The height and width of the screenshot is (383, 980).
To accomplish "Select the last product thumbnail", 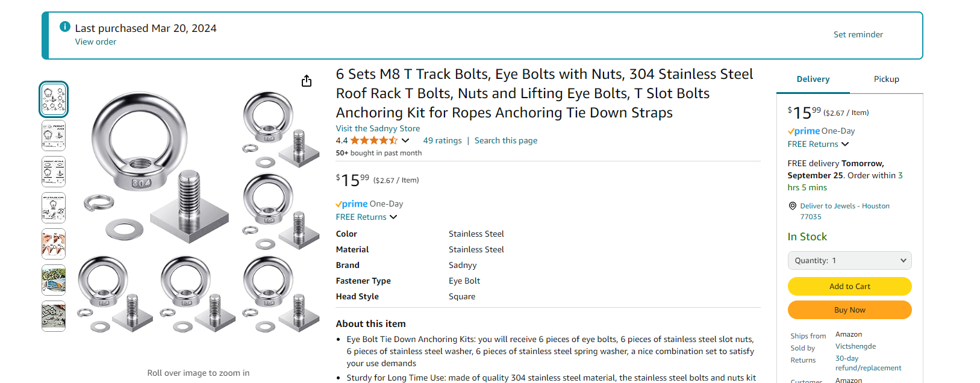I will [54, 316].
